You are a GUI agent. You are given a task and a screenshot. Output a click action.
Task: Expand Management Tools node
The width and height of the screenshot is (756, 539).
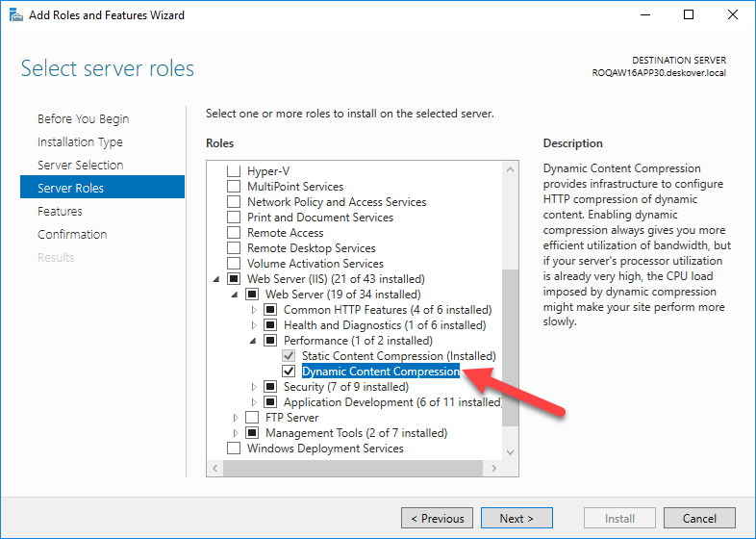(236, 433)
